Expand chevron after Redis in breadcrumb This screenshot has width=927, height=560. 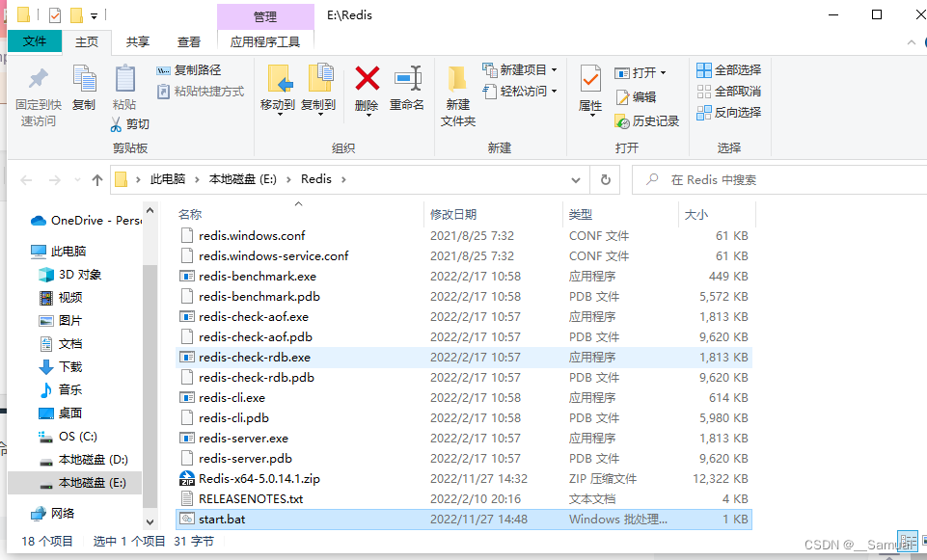[x=343, y=179]
